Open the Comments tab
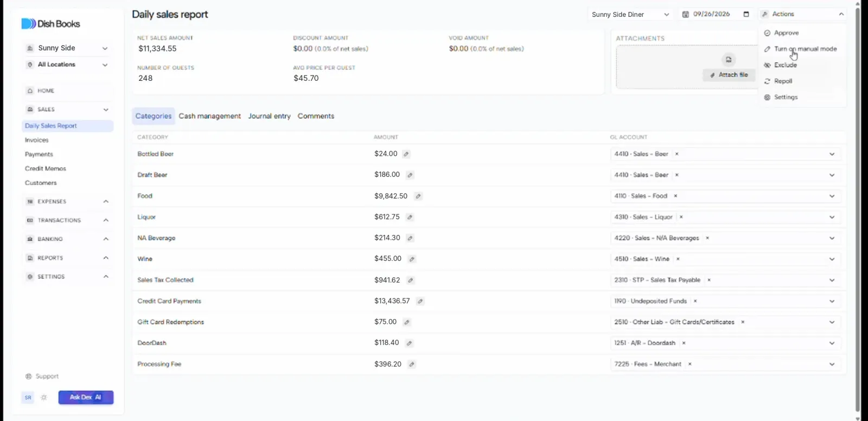 coord(316,116)
